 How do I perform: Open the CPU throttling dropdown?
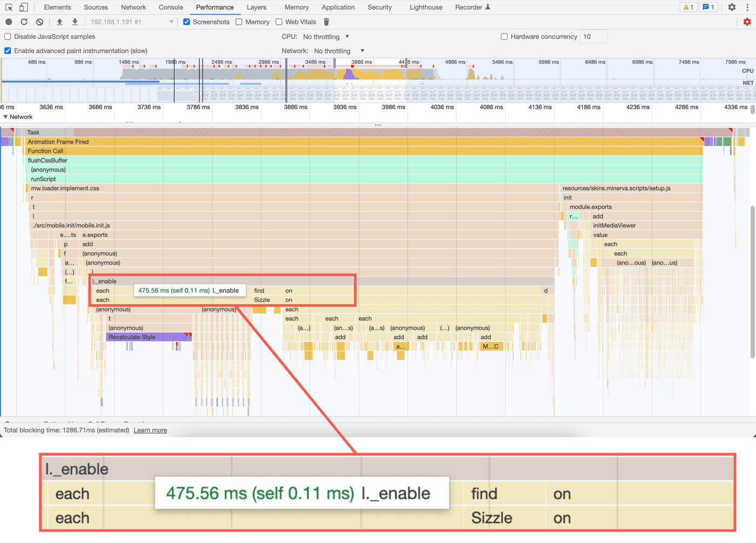point(326,37)
